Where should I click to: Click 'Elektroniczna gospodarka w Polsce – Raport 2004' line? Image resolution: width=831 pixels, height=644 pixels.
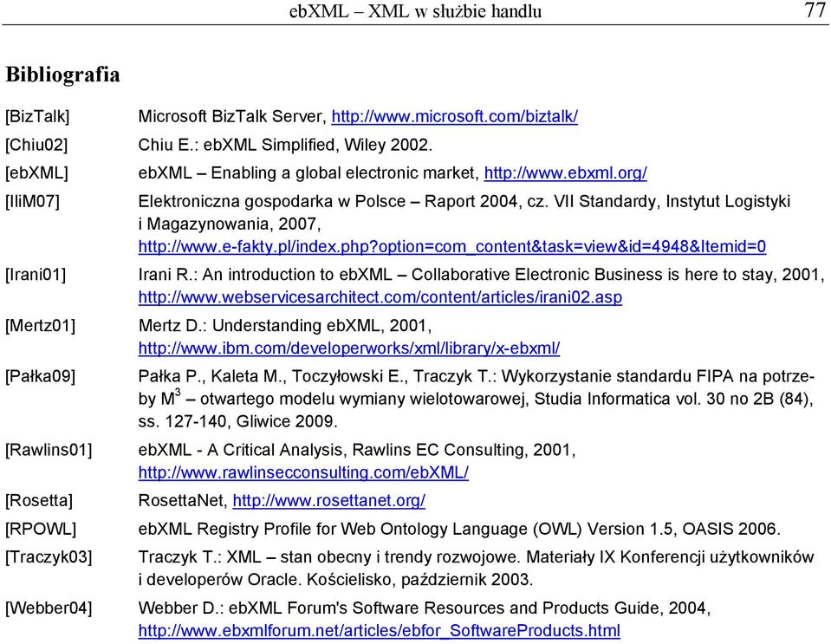click(464, 201)
